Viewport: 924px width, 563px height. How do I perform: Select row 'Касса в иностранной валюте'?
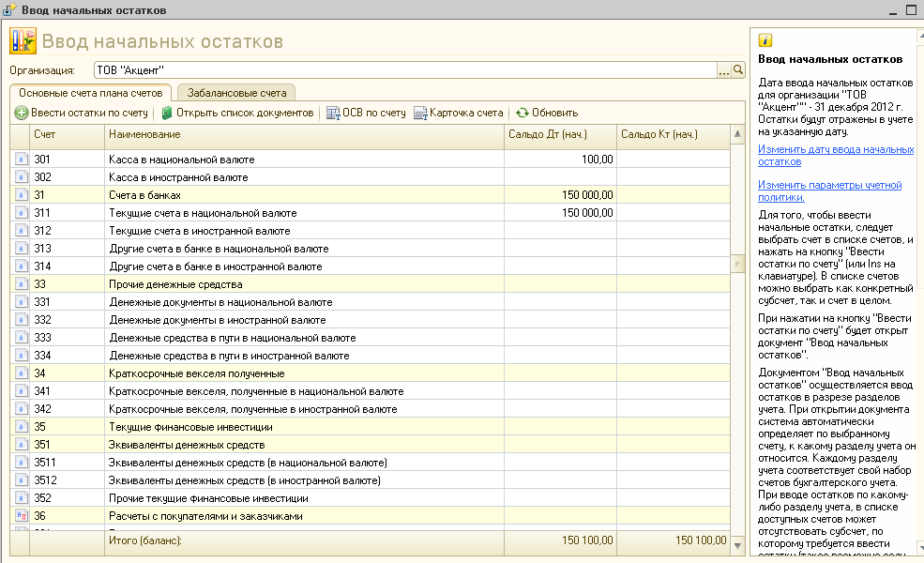click(371, 176)
